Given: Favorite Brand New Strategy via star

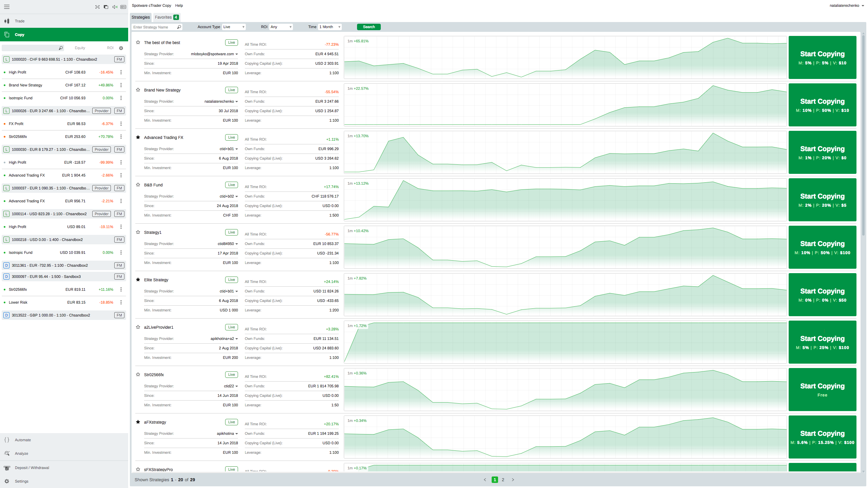Looking at the screenshot, I should [138, 90].
